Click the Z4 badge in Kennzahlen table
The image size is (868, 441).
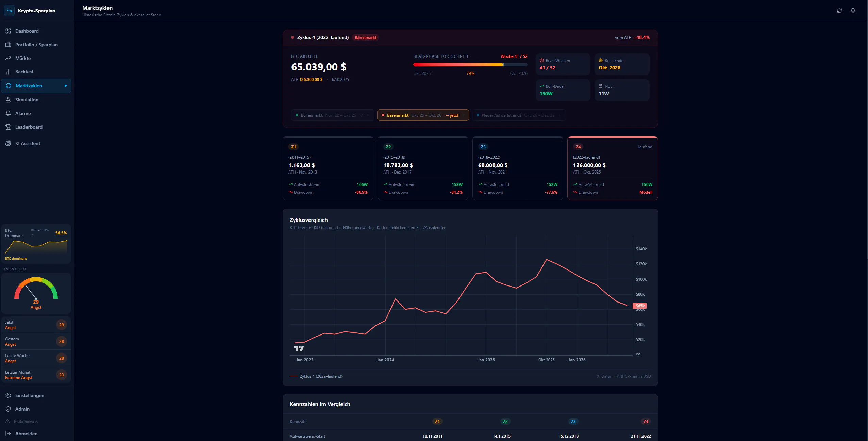(x=646, y=422)
